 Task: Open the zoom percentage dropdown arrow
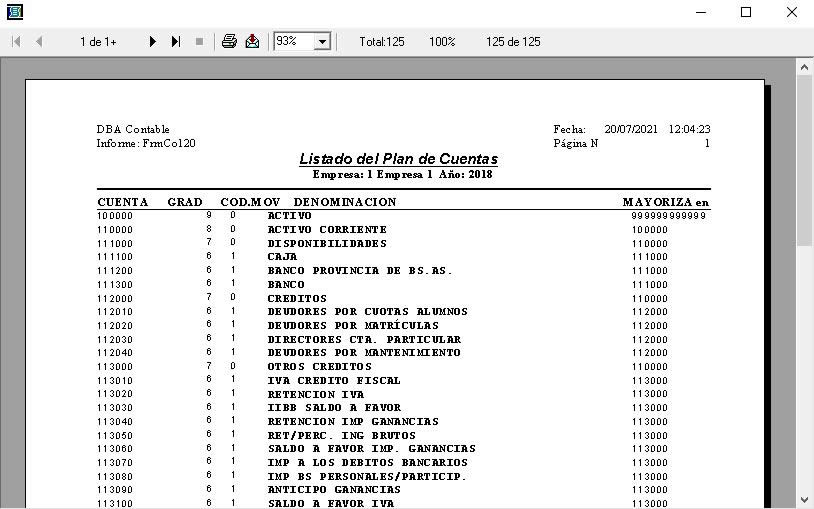click(322, 42)
